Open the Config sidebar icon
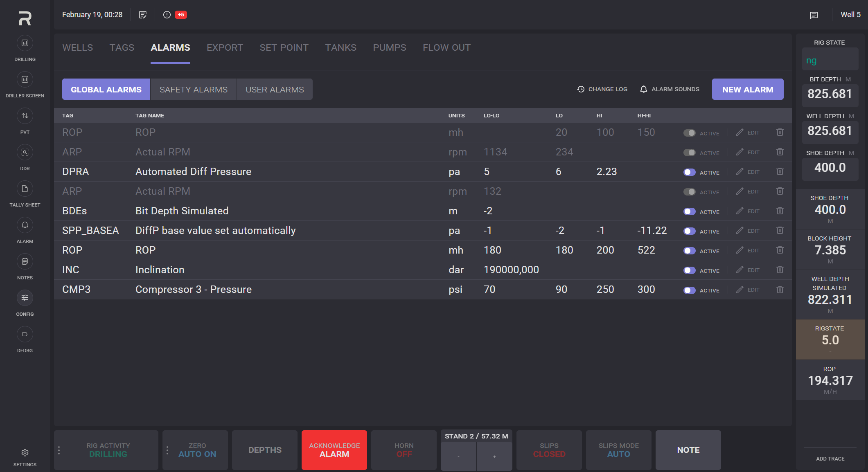868x472 pixels. [x=25, y=298]
